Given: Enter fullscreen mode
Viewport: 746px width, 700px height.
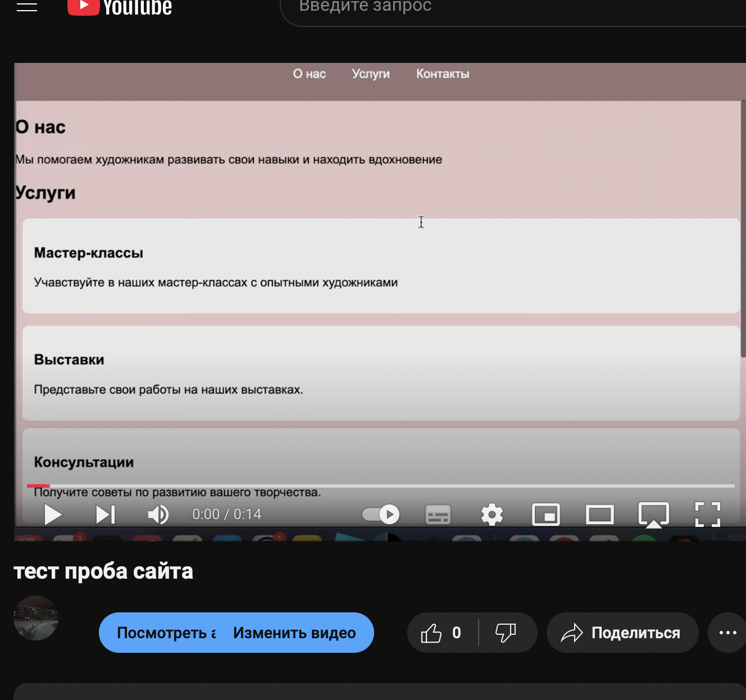Looking at the screenshot, I should (708, 515).
